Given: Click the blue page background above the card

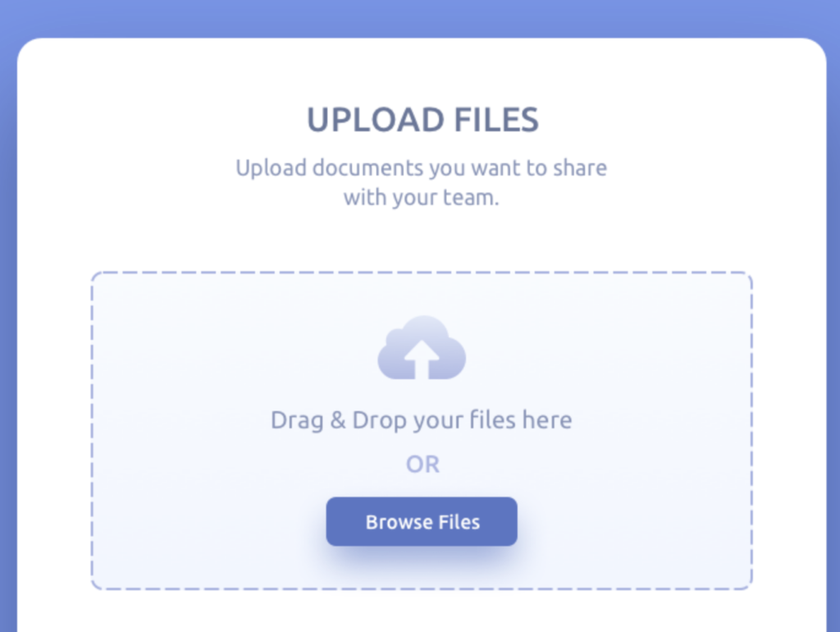Looking at the screenshot, I should click(420, 17).
